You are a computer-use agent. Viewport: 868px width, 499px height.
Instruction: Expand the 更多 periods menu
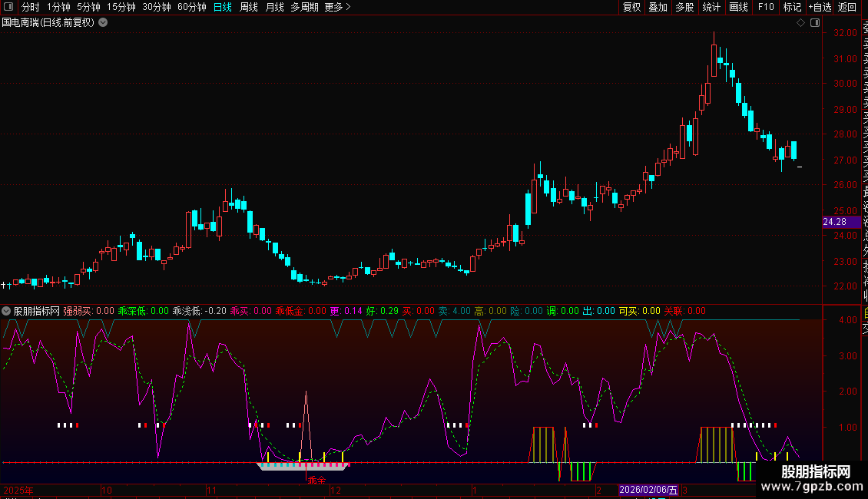pos(338,7)
